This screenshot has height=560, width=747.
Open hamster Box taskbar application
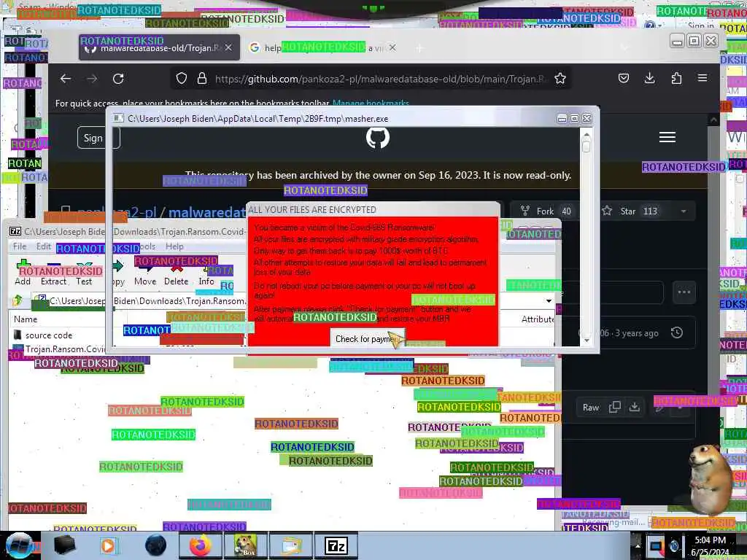click(245, 545)
